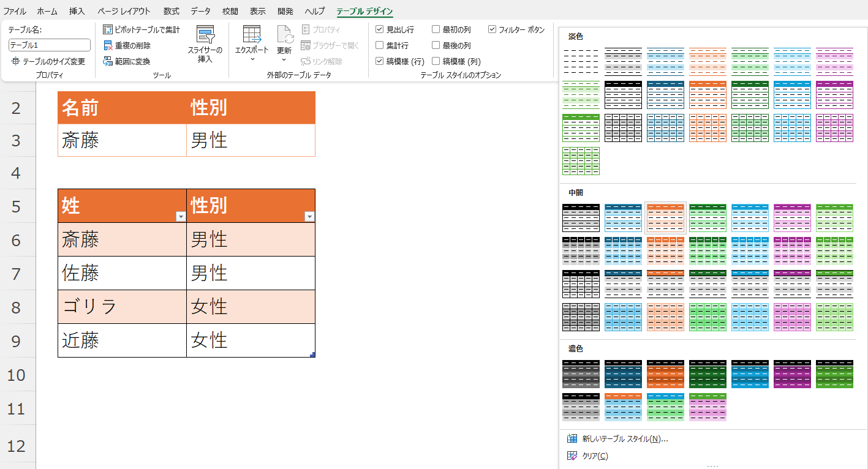Screen dimensions: 868x469
Task: Open the 挿入 ribbon tab
Action: pos(77,11)
